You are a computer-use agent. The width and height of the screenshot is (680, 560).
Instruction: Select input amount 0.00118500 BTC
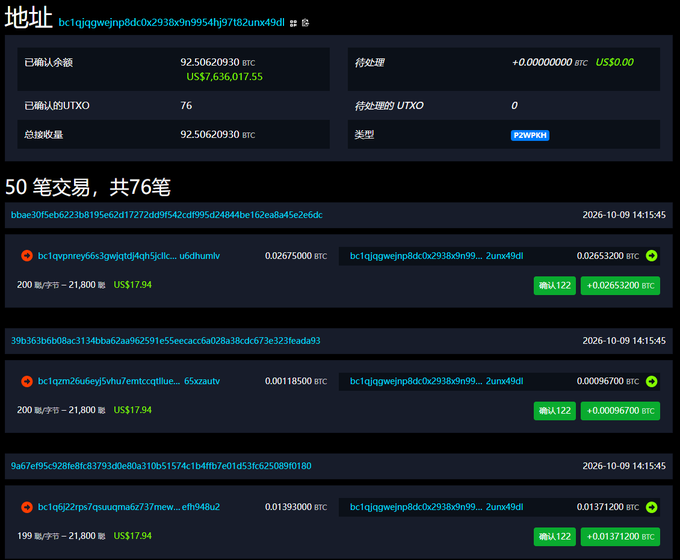tap(296, 381)
